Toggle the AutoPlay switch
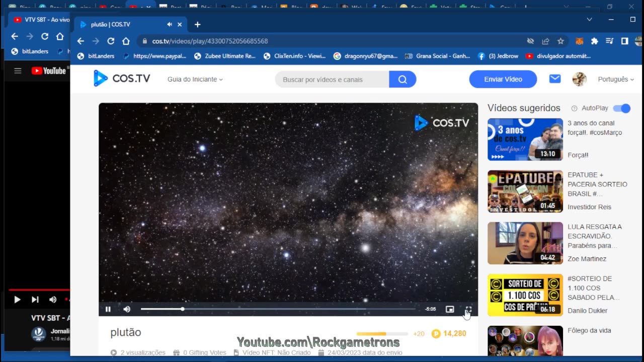The width and height of the screenshot is (644, 362). 622,108
